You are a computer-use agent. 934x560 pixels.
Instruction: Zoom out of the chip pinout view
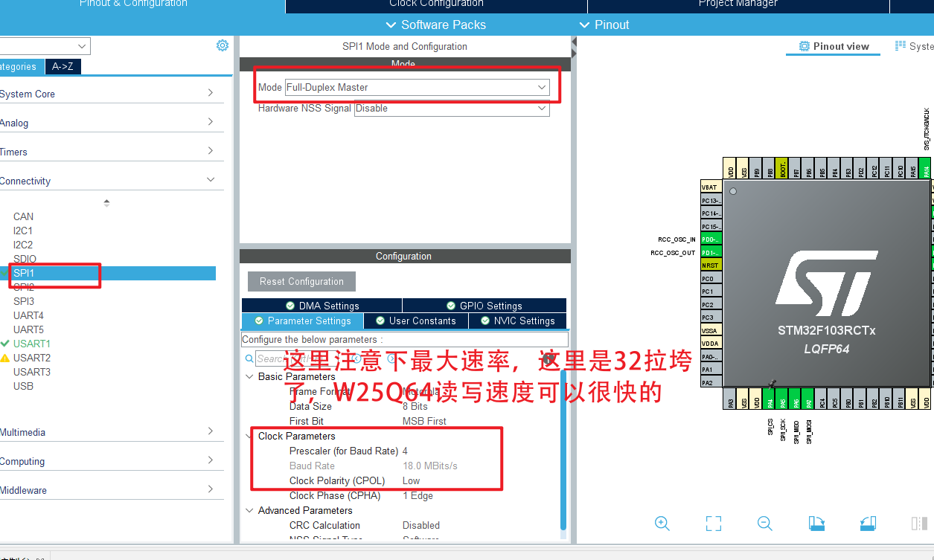click(764, 523)
